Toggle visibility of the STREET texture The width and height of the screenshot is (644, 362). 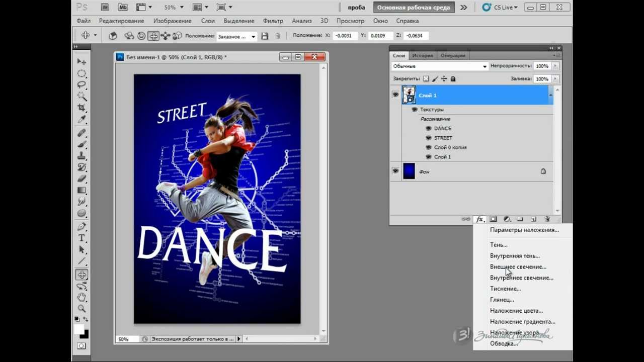click(429, 138)
